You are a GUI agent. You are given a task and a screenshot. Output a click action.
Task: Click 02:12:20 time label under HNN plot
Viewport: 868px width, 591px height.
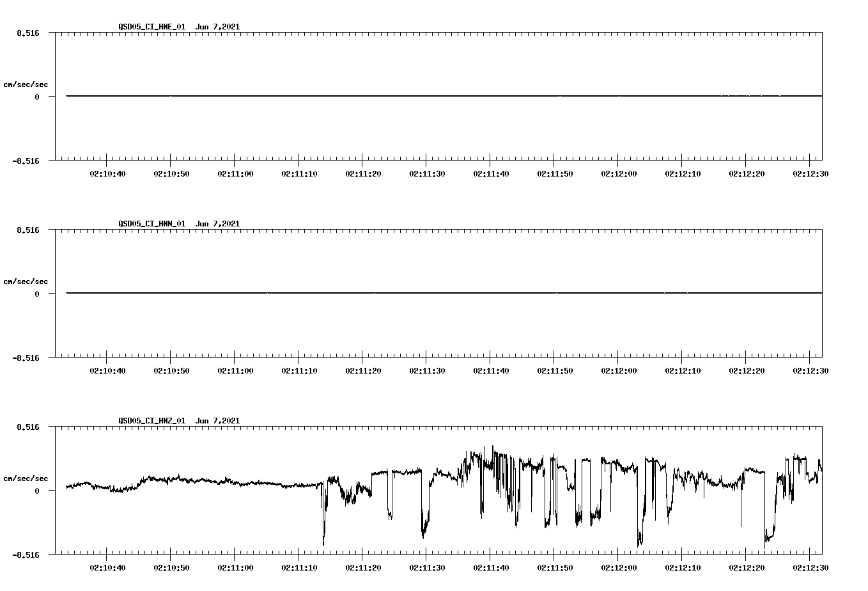point(747,370)
